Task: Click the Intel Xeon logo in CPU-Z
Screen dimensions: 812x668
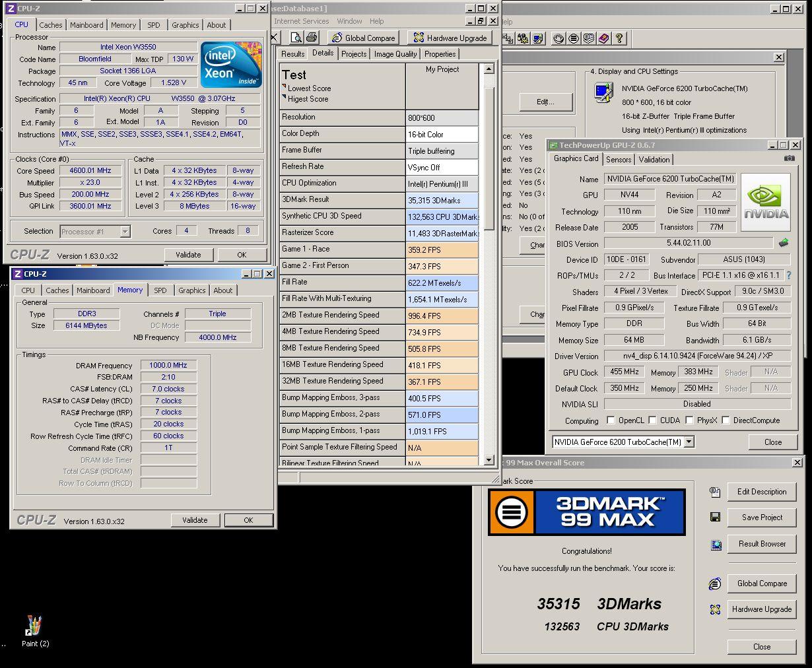Action: [x=231, y=64]
